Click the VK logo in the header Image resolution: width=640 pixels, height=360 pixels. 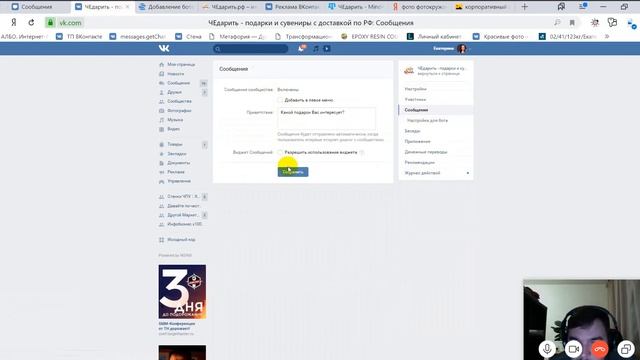click(164, 49)
